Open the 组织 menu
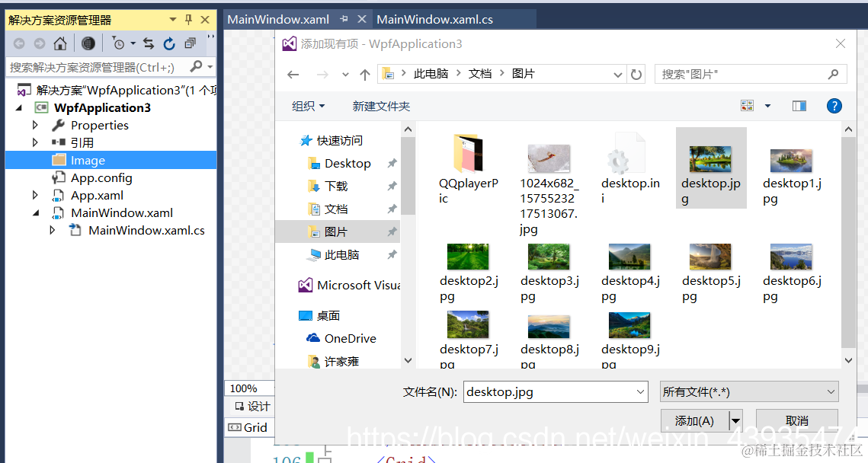 307,105
